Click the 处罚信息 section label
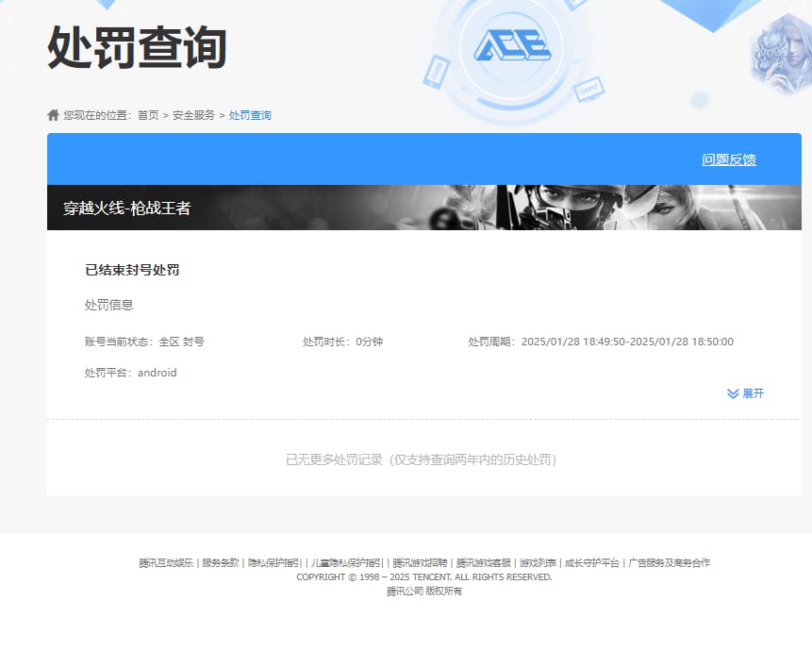Image resolution: width=812 pixels, height=651 pixels. (x=108, y=305)
